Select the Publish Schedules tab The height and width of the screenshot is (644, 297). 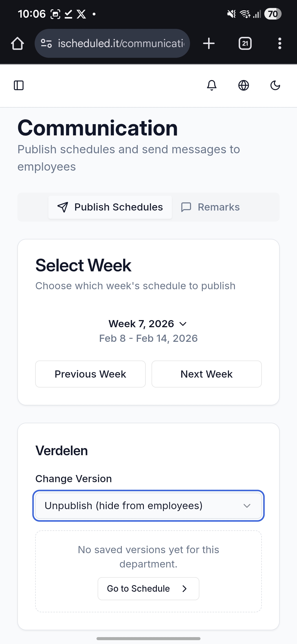[110, 207]
